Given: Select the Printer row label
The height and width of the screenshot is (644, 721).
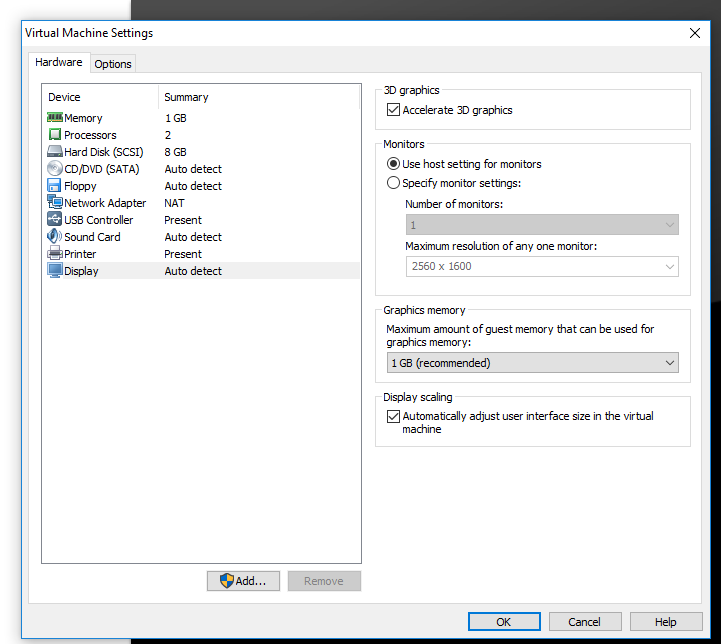Looking at the screenshot, I should tap(80, 254).
